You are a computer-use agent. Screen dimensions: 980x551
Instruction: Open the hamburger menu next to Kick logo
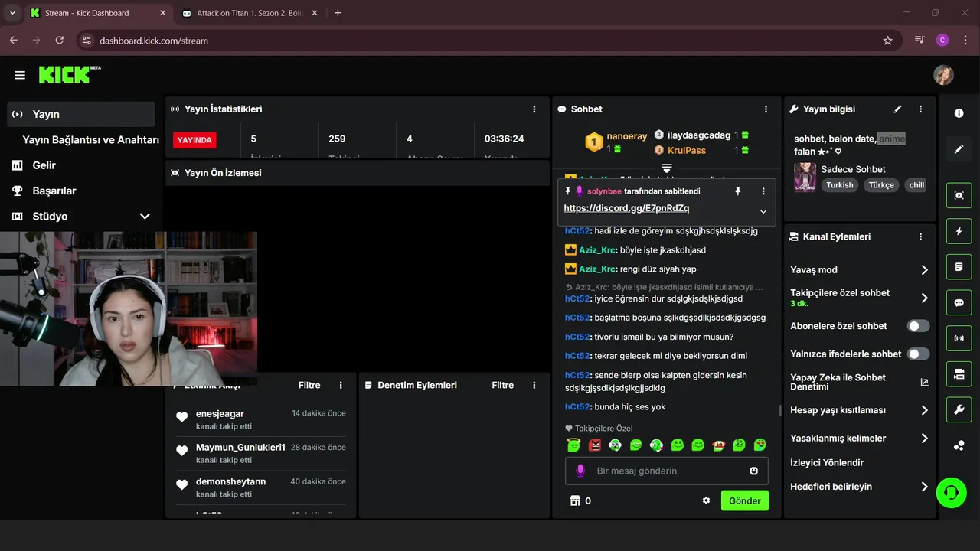coord(20,75)
